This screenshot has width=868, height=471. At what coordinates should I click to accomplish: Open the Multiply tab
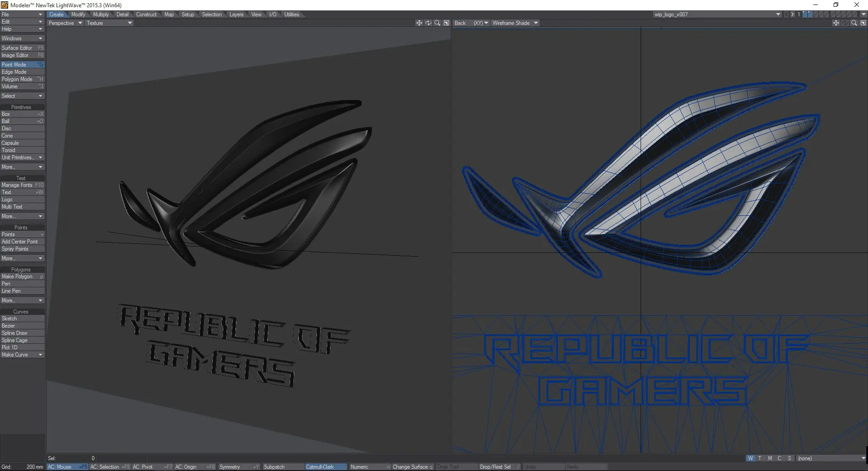101,14
